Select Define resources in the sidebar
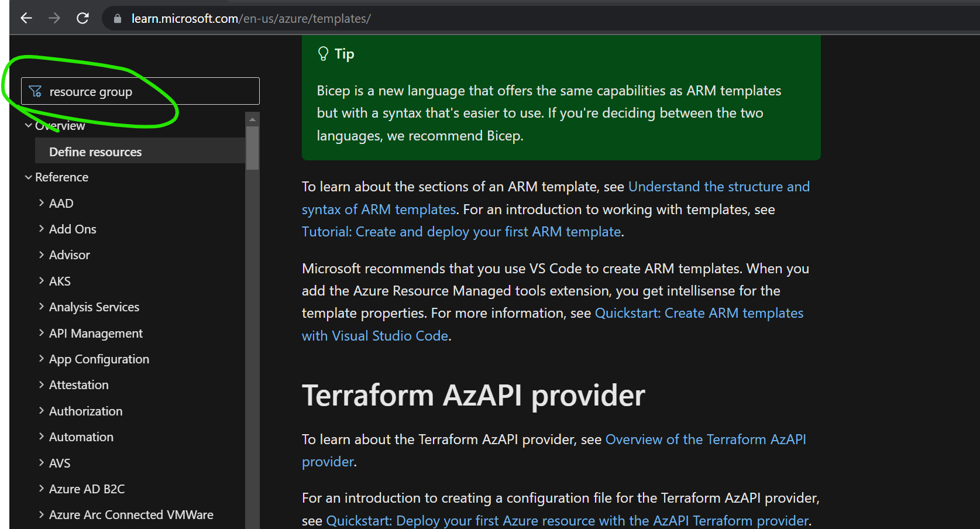The width and height of the screenshot is (980, 529). 140,152
